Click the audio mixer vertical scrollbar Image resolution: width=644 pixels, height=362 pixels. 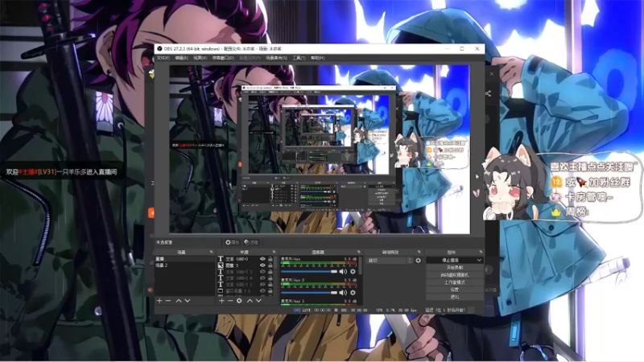pyautogui.click(x=360, y=265)
